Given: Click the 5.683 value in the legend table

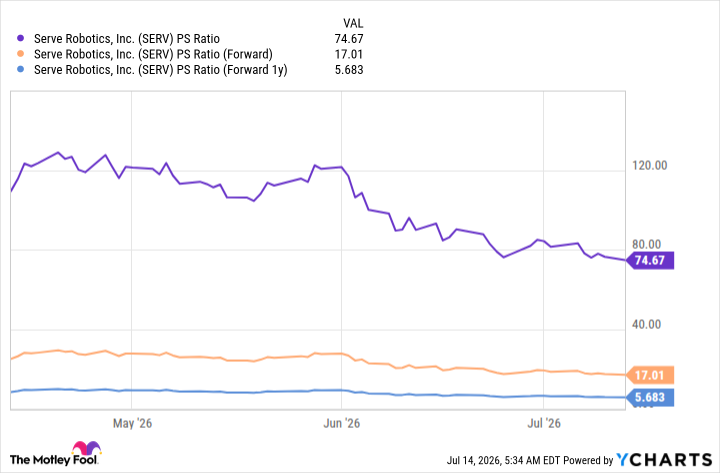Looking at the screenshot, I should 349,70.
